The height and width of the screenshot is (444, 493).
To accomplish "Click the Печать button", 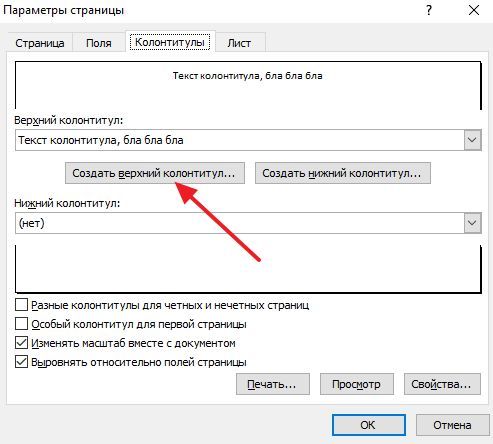I will pos(273,384).
